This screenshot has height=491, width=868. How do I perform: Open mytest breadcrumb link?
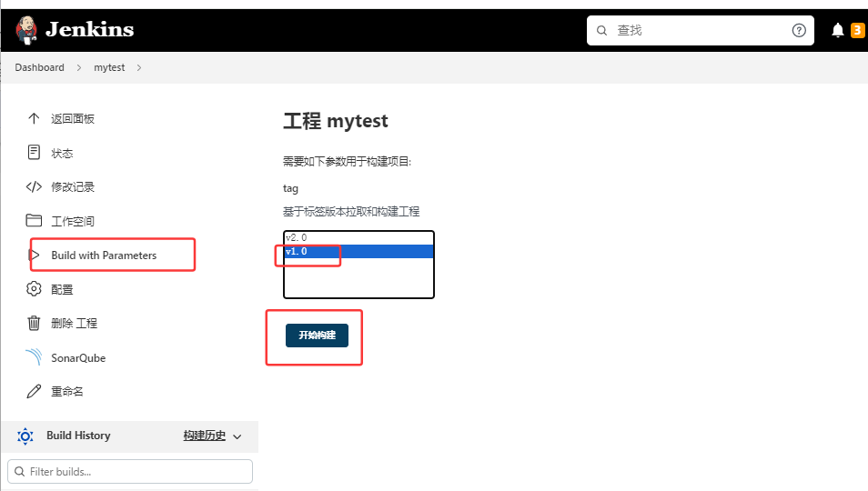pyautogui.click(x=109, y=67)
